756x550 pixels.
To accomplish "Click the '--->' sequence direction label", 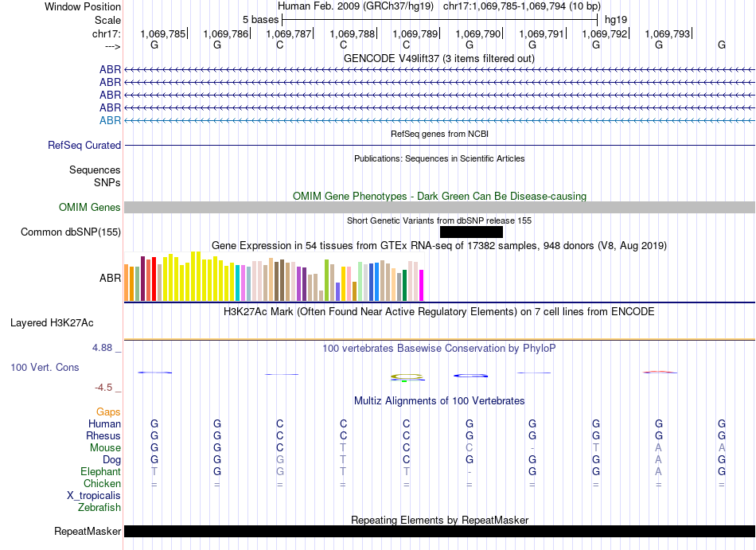I will (113, 46).
